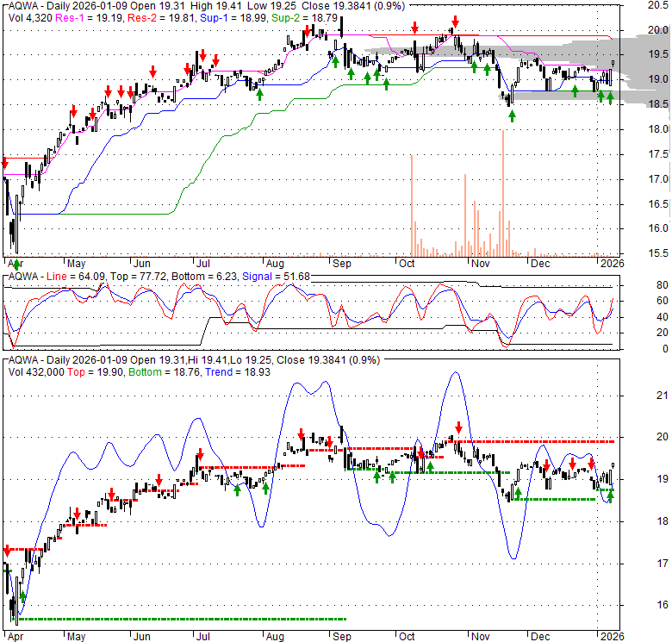Viewport: 672px width, 642px height.
Task: Select the 'Signal = 51.68' oscillator label
Action: coord(276,277)
